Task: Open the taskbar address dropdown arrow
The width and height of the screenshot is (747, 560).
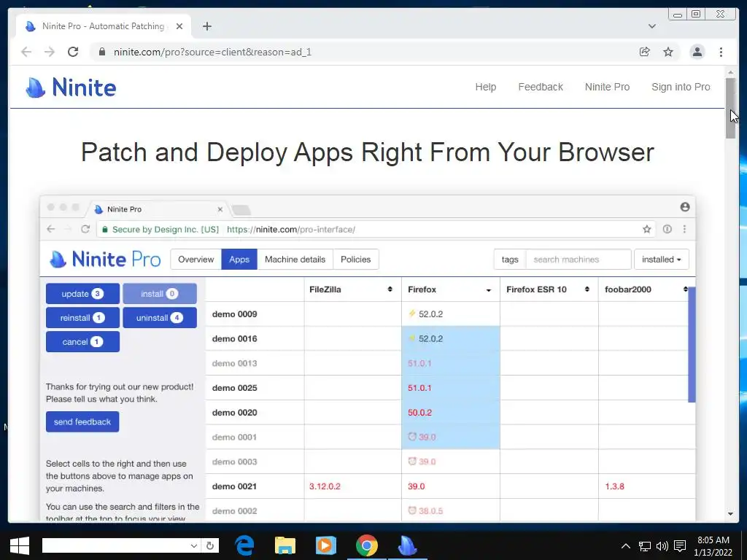Action: 194,545
